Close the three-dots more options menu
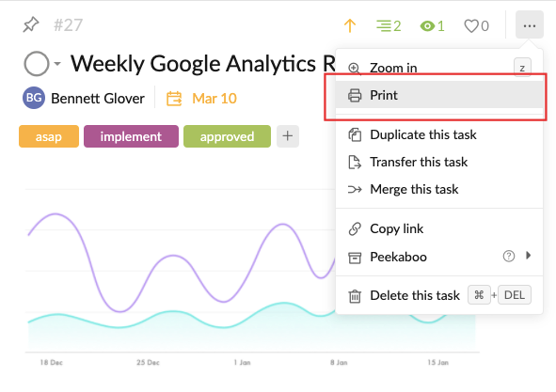 tap(530, 24)
